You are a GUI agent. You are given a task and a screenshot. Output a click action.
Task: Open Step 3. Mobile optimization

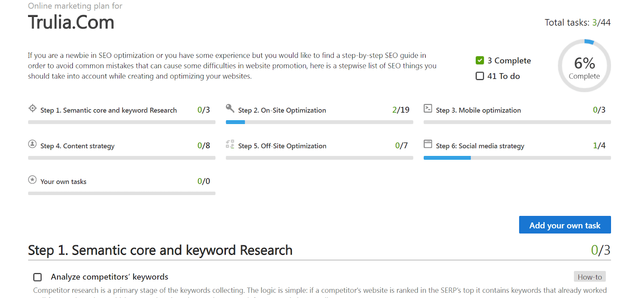click(478, 110)
